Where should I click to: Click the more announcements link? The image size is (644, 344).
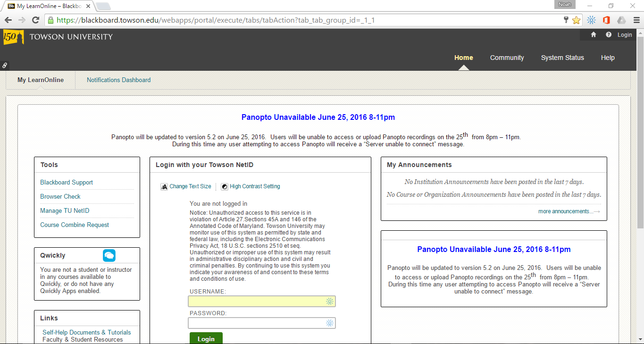[569, 211]
